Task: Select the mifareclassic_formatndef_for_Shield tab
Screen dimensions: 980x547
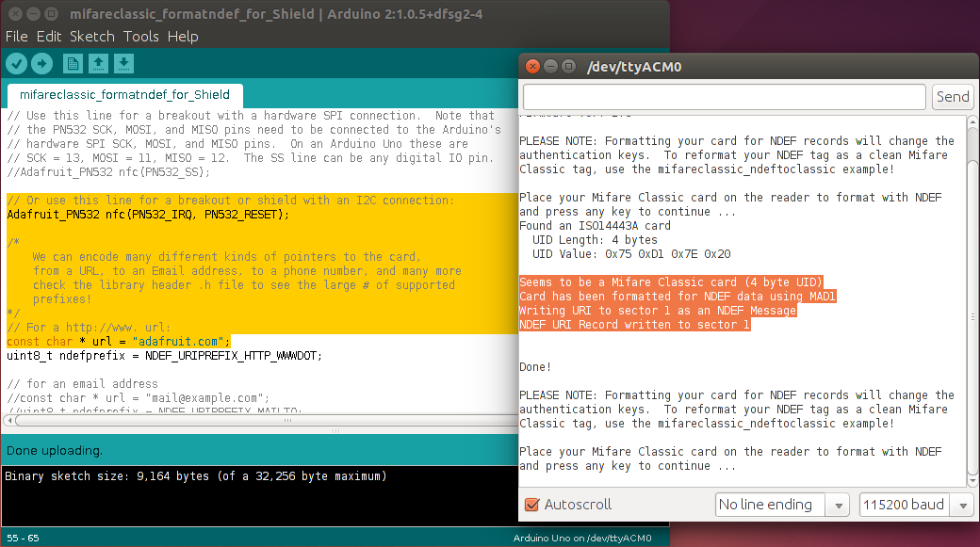Action: (x=125, y=95)
